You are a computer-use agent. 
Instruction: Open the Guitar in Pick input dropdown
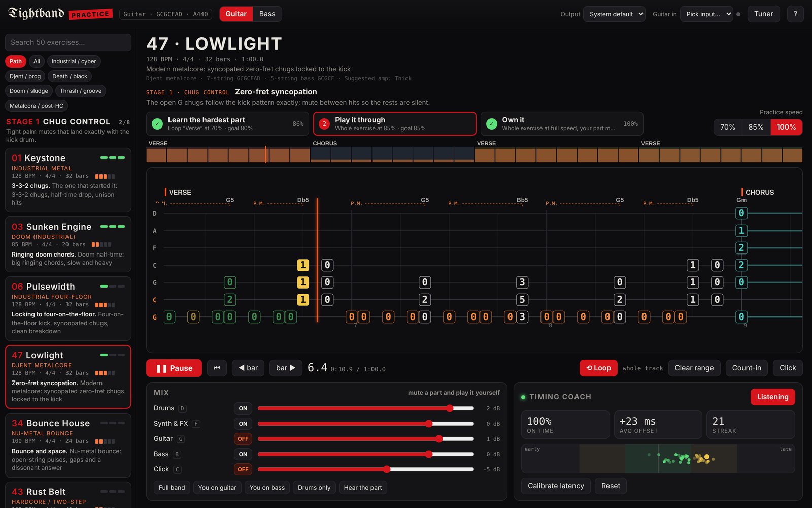706,14
